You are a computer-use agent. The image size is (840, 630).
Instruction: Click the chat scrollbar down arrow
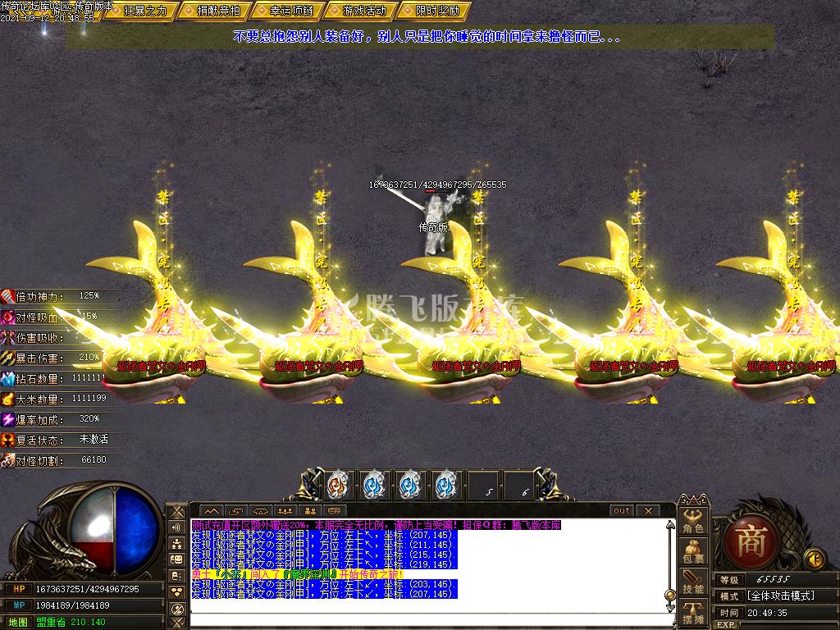click(669, 608)
